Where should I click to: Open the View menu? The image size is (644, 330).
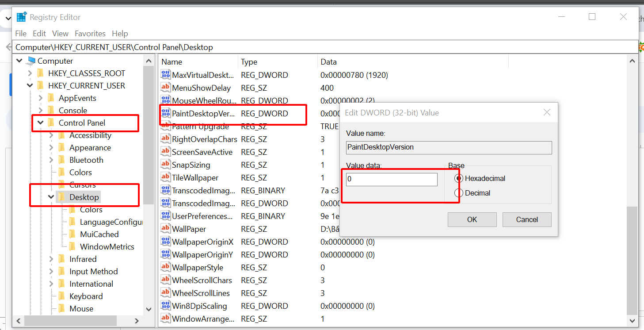click(x=60, y=34)
